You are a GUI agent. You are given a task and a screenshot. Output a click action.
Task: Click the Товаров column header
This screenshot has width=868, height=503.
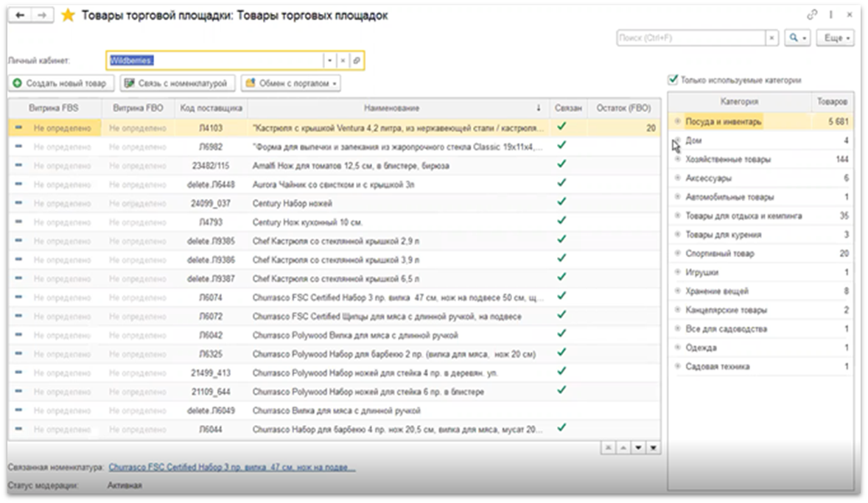point(832,102)
